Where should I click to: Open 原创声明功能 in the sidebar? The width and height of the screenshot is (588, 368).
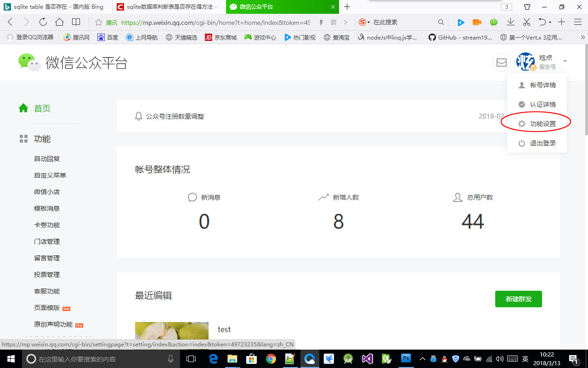pyautogui.click(x=53, y=324)
